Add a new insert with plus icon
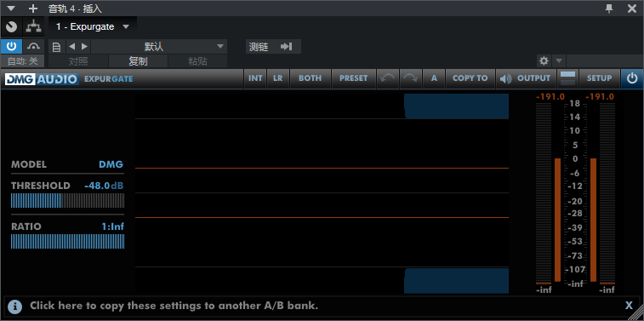The height and width of the screenshot is (321, 644). [x=33, y=9]
